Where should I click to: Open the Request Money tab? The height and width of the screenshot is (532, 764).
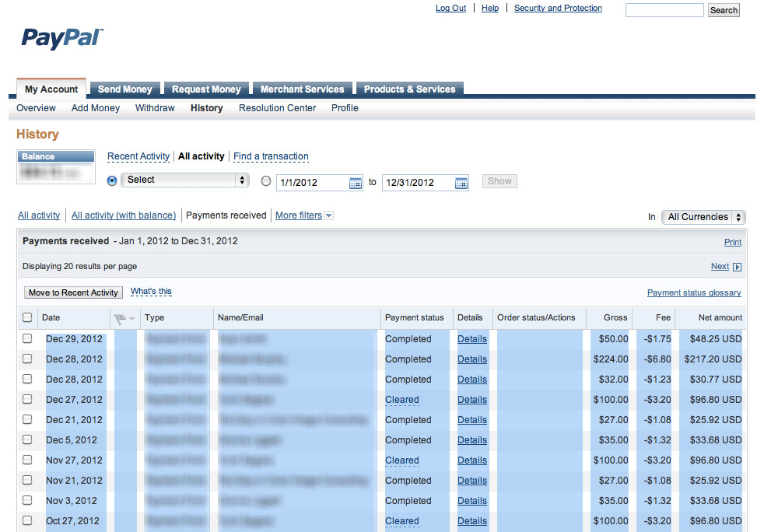click(206, 89)
